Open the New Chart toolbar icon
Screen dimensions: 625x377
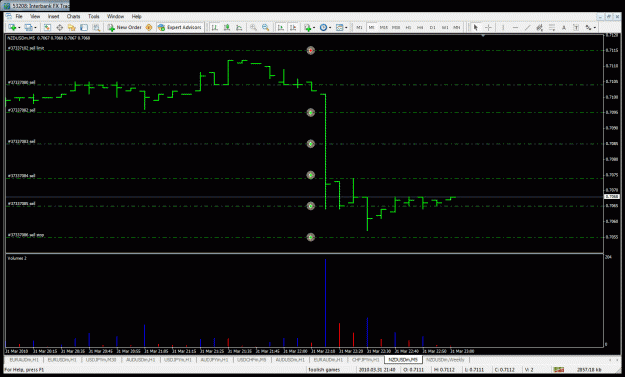click(12, 27)
